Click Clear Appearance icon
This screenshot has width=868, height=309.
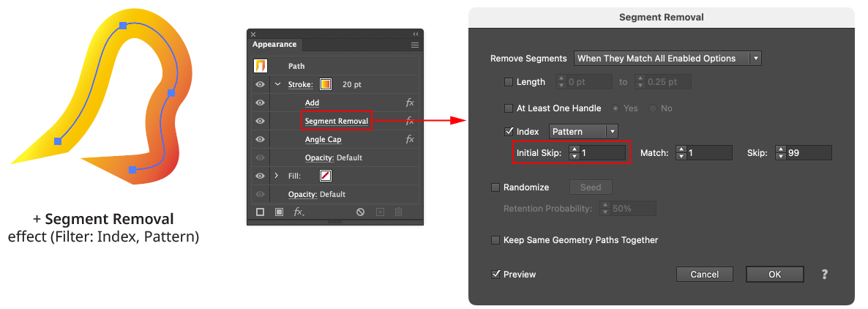point(360,212)
